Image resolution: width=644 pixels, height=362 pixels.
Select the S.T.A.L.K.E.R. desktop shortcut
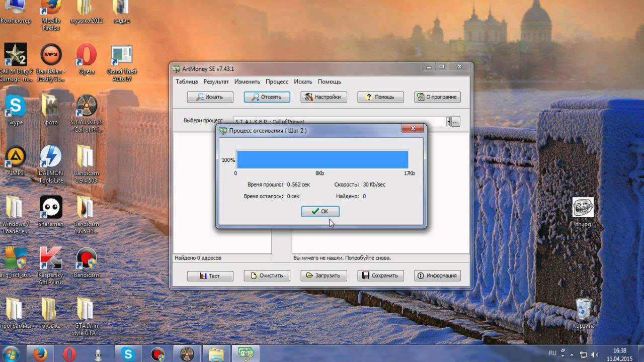[87, 114]
